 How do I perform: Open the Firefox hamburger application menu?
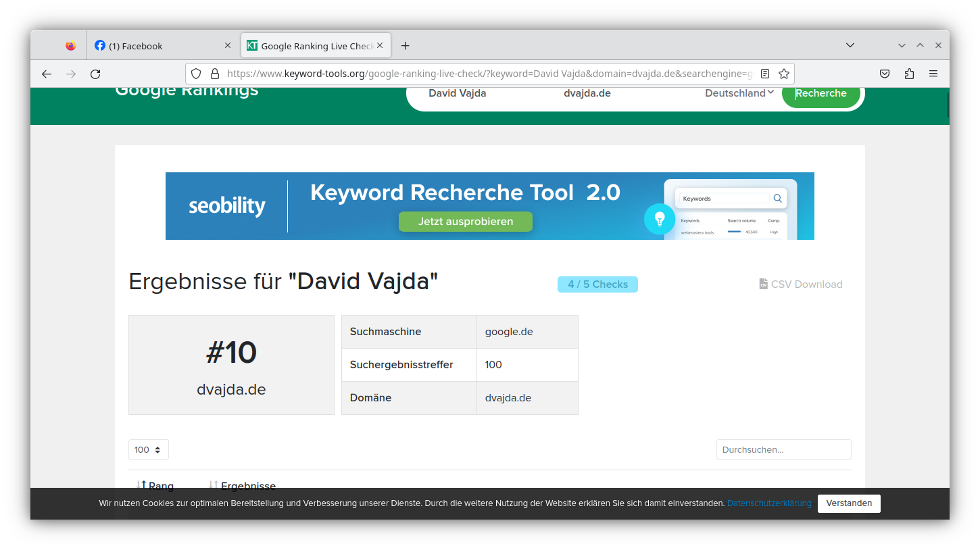[933, 74]
